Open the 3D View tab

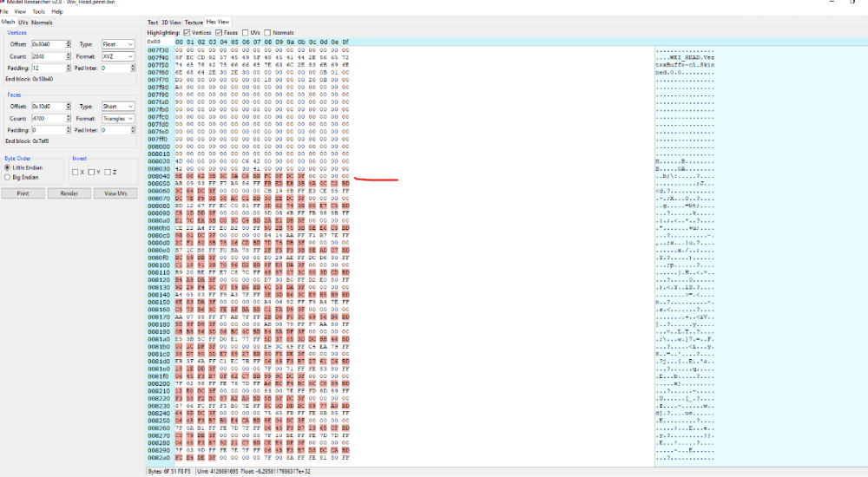171,23
